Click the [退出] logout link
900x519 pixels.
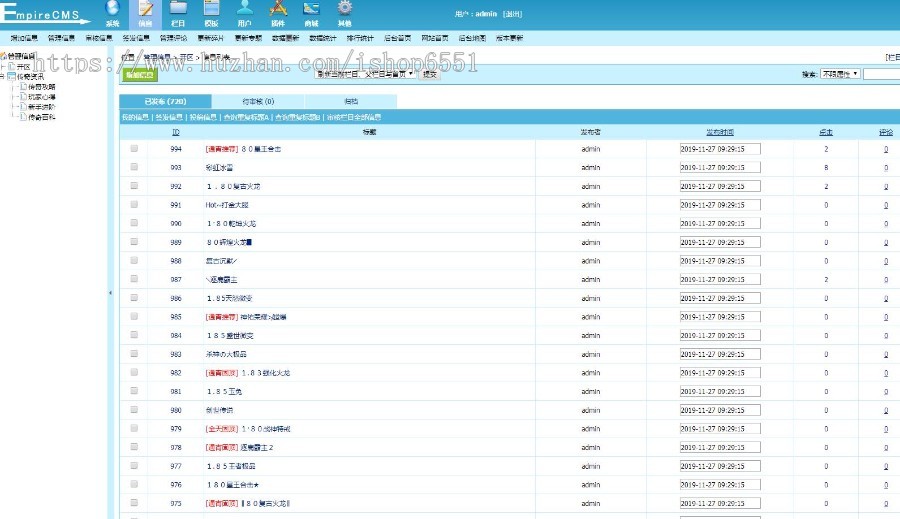coord(513,14)
